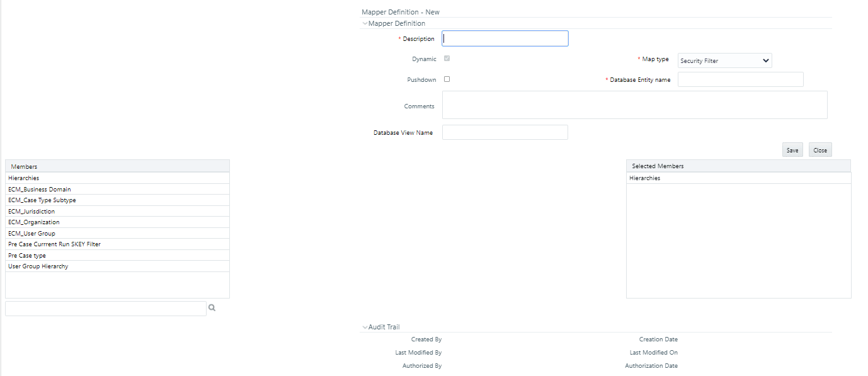
Task: Click the member search text box
Action: pos(104,308)
